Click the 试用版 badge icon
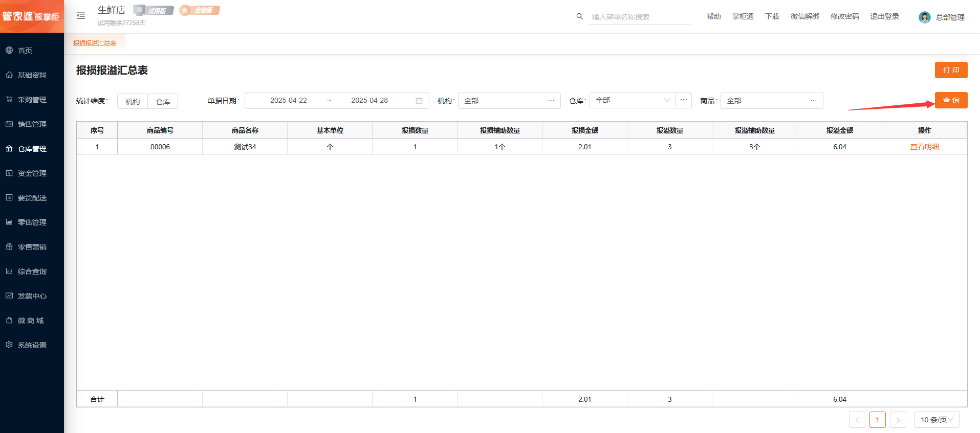 click(x=154, y=10)
